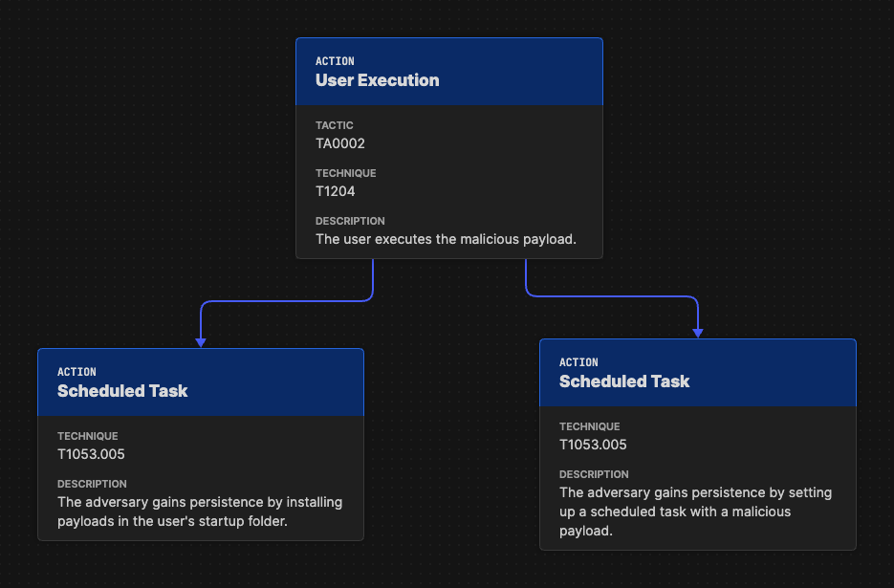
Task: Click the TACTIC field label
Action: click(x=335, y=125)
